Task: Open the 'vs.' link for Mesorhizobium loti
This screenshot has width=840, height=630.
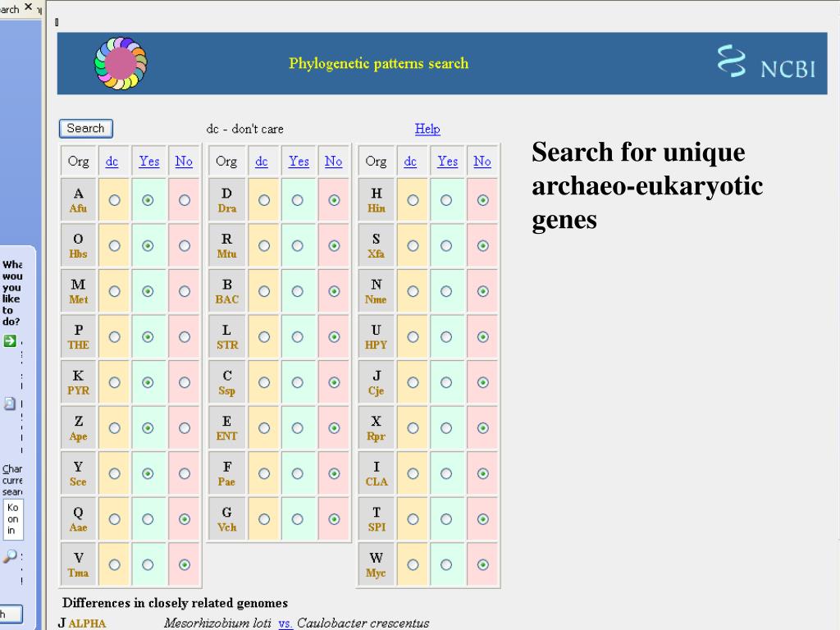Action: (285, 623)
